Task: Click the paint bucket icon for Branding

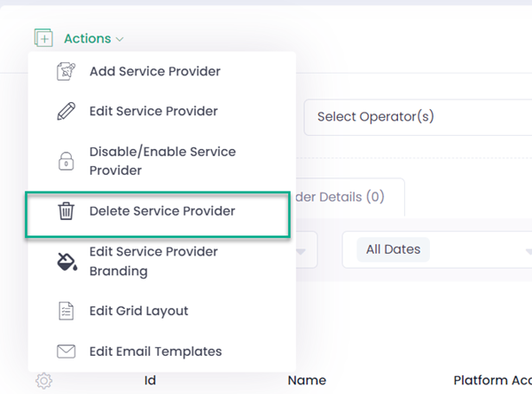Action: (x=66, y=262)
